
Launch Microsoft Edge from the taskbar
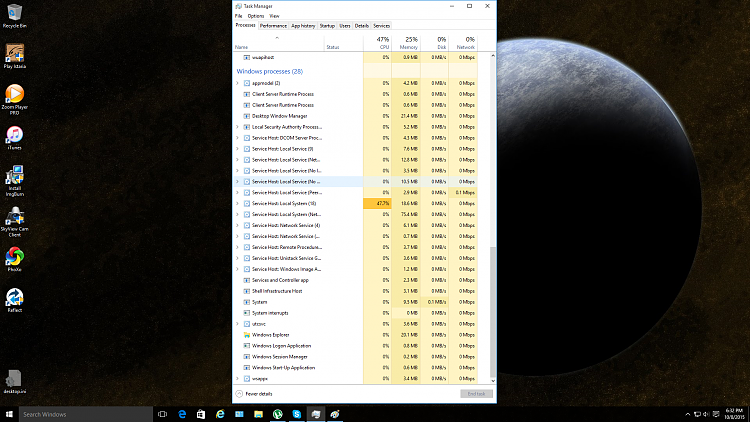pos(182,414)
